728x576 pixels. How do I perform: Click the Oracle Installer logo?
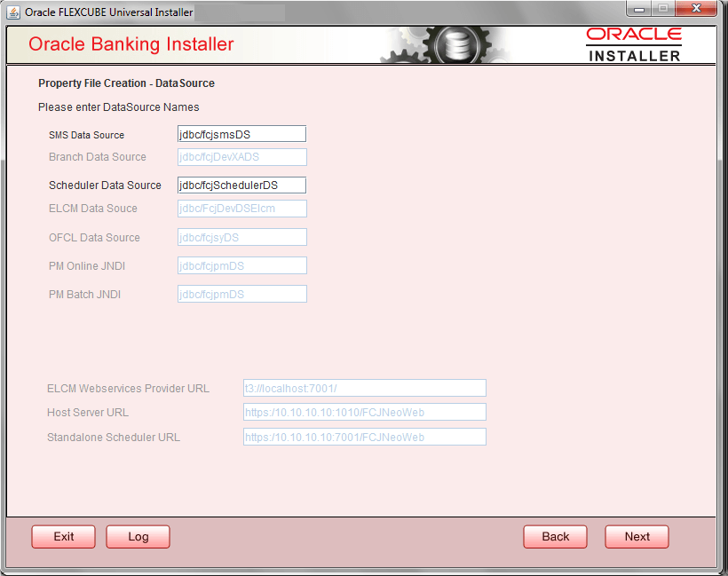click(634, 44)
